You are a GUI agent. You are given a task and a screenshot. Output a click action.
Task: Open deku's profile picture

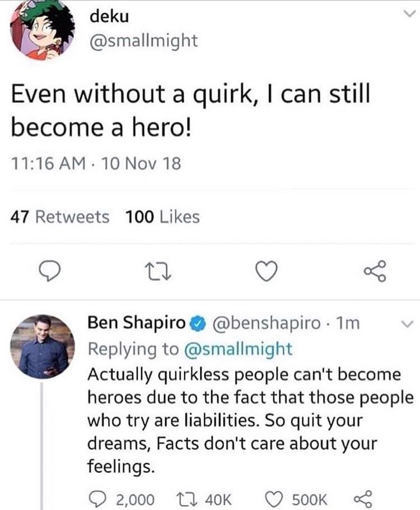pyautogui.click(x=43, y=30)
